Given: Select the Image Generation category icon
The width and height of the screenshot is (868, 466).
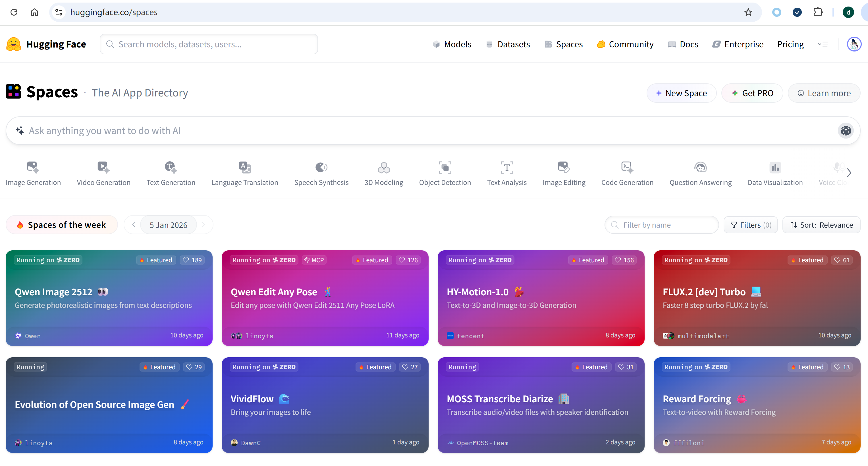Looking at the screenshot, I should click(x=33, y=167).
